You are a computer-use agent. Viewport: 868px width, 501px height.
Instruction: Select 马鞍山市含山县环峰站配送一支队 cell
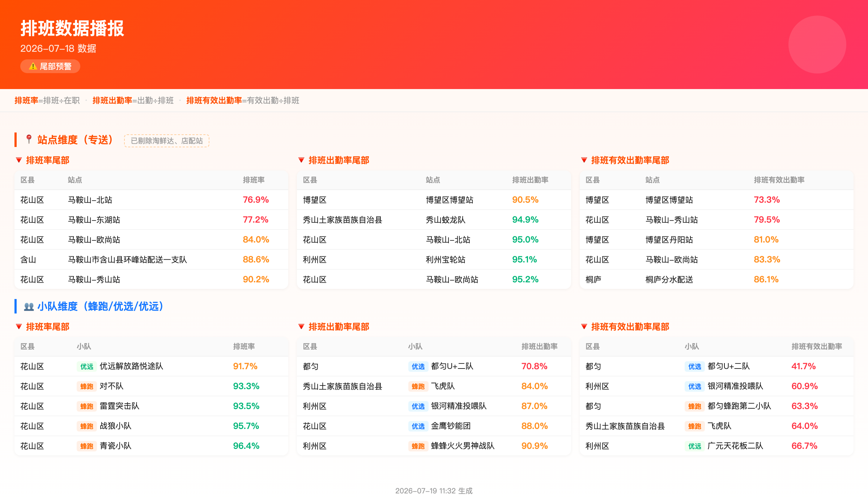[x=127, y=260]
